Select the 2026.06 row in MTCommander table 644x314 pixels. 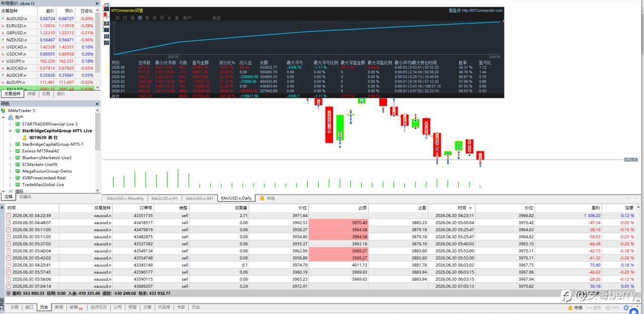(x=307, y=67)
